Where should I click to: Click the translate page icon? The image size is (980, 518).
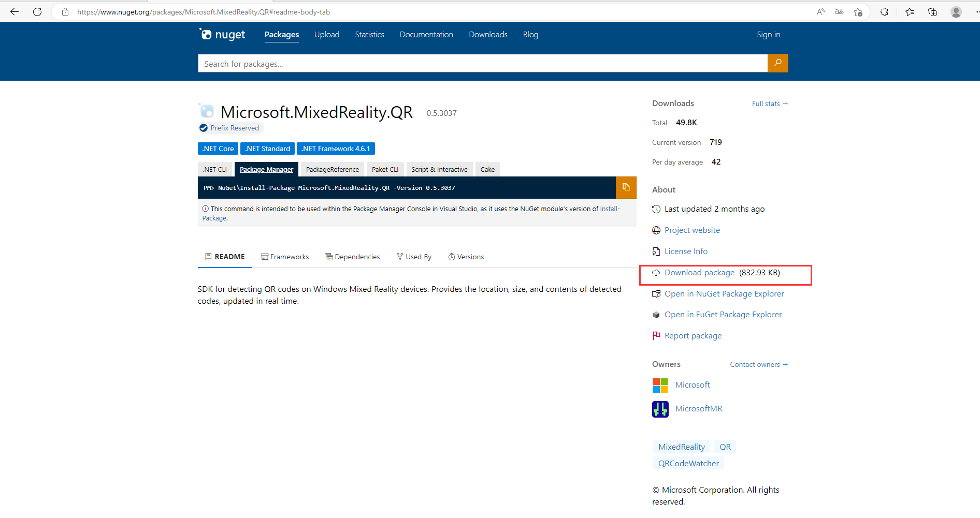[839, 11]
